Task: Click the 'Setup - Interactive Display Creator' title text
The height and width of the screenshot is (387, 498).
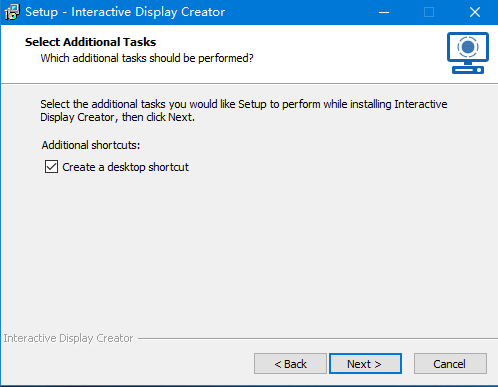Action: [x=125, y=12]
